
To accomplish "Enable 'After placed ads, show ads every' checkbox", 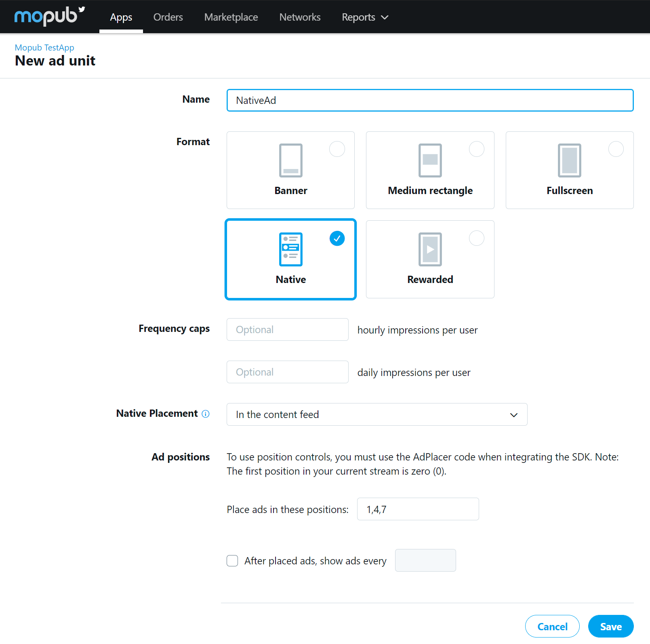I will click(x=232, y=561).
